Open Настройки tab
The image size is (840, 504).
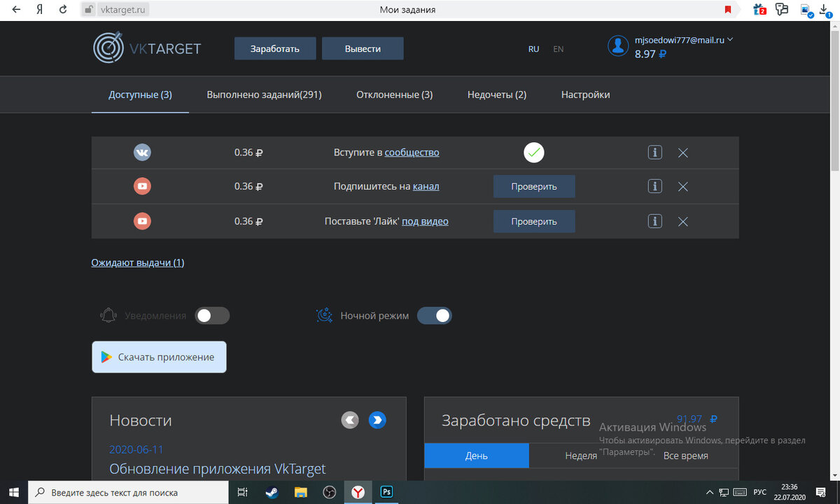585,94
